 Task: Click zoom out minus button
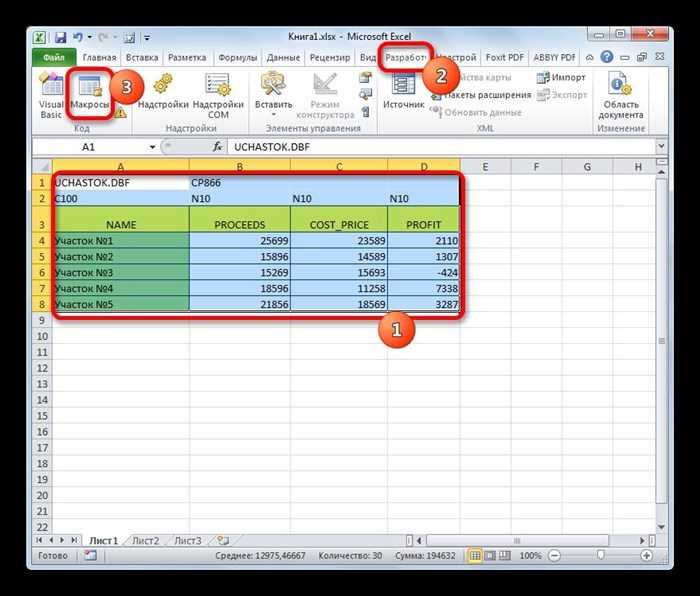554,556
